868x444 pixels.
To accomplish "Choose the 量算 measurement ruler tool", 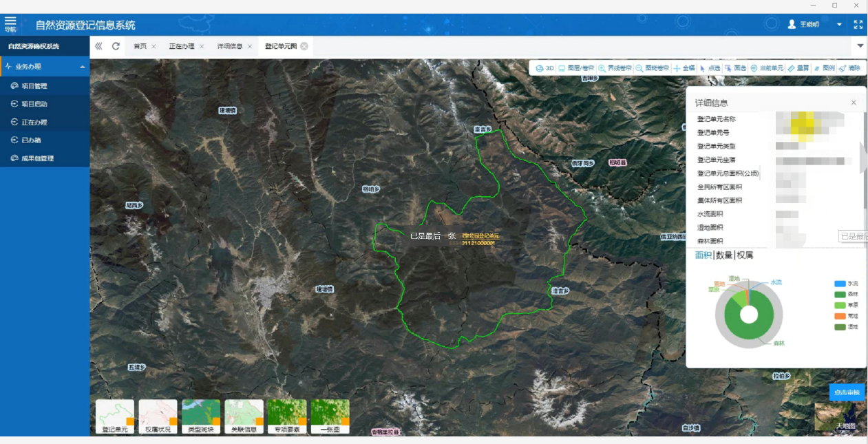I will [x=798, y=68].
